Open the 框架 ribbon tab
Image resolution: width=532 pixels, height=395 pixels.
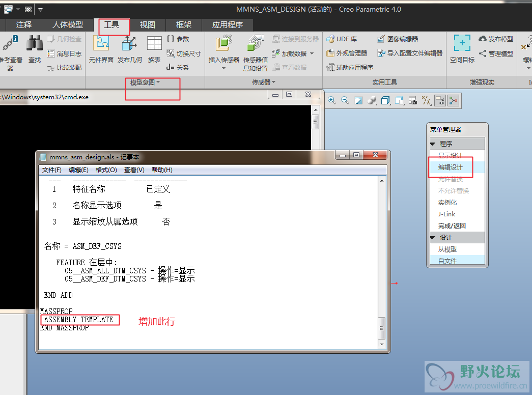tap(184, 25)
